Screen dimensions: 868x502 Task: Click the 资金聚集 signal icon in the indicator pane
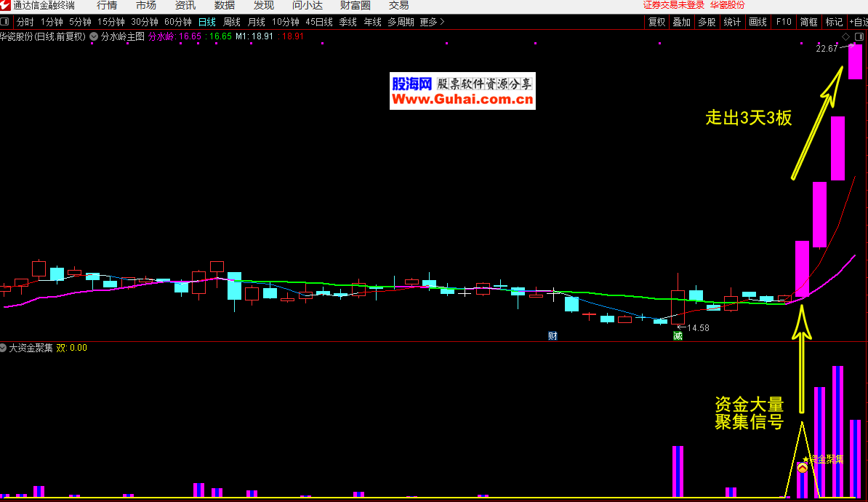tap(802, 468)
